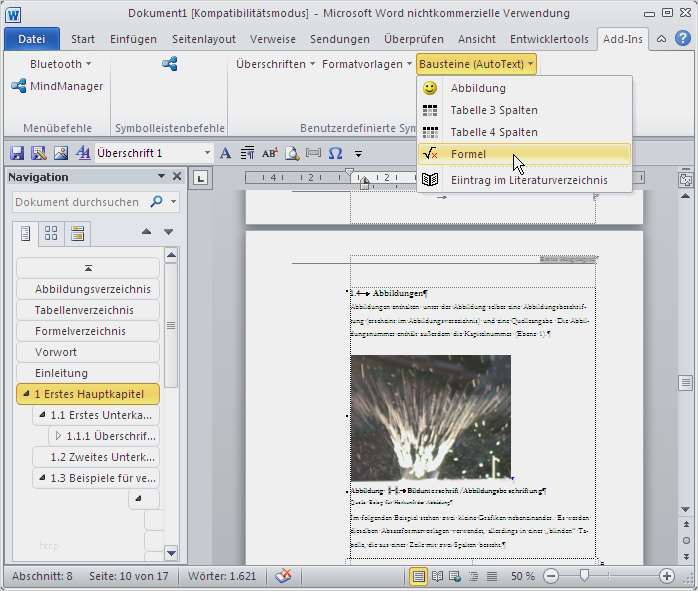Collapse the 1 Erstes Hauptkapitel heading
This screenshot has height=591, width=698.
26,393
